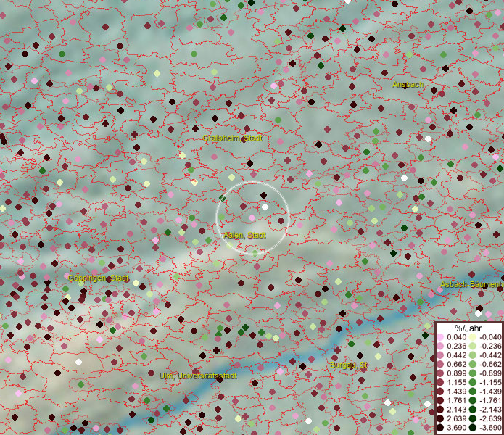Click the black data point at the top inside the circle

(263, 195)
